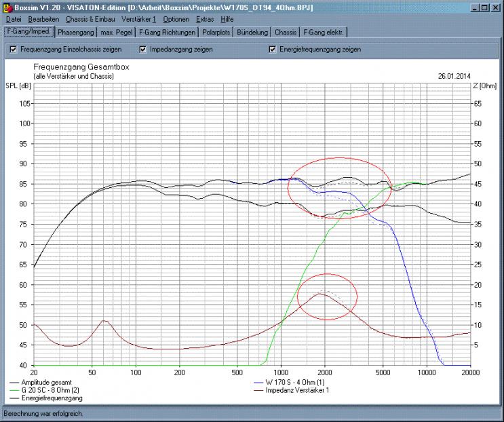Open the Bearbeiten menu

[43, 19]
